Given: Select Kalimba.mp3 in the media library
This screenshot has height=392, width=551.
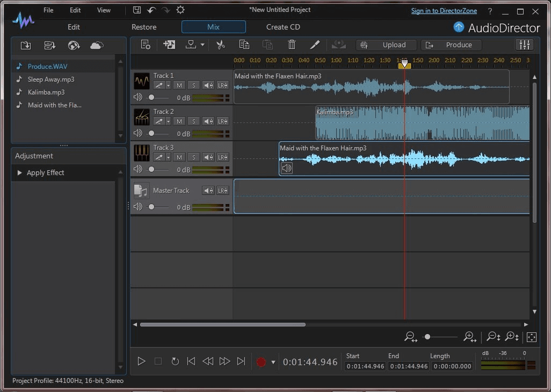Looking at the screenshot, I should point(46,92).
